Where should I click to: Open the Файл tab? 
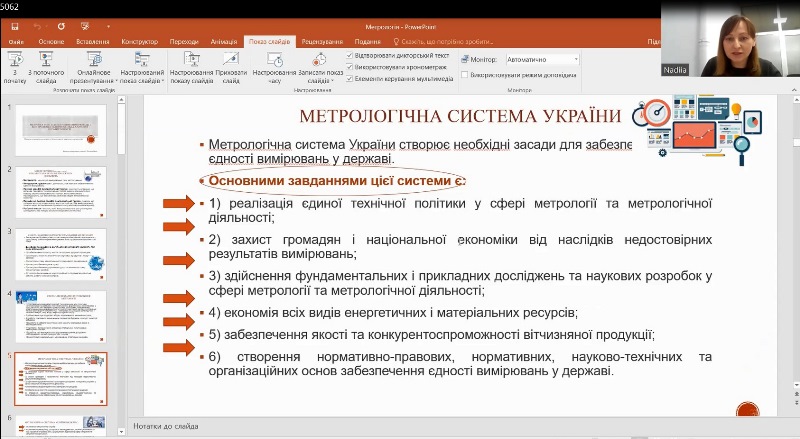coord(16,42)
